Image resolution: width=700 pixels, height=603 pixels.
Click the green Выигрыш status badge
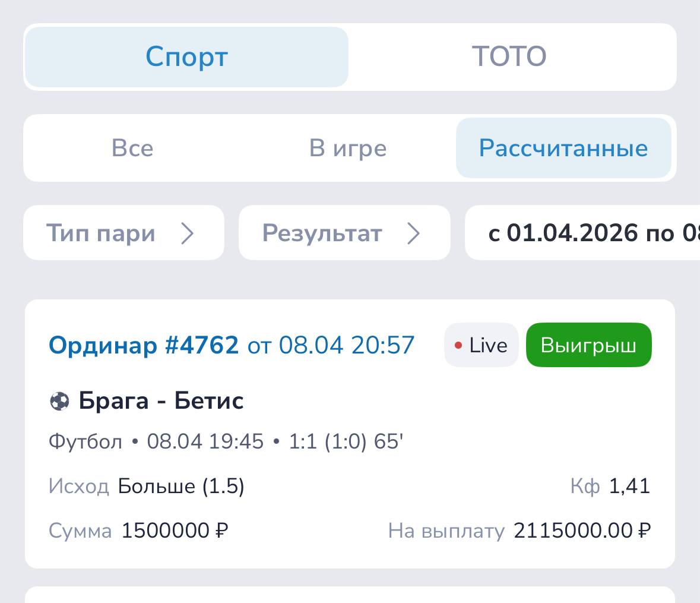(588, 345)
